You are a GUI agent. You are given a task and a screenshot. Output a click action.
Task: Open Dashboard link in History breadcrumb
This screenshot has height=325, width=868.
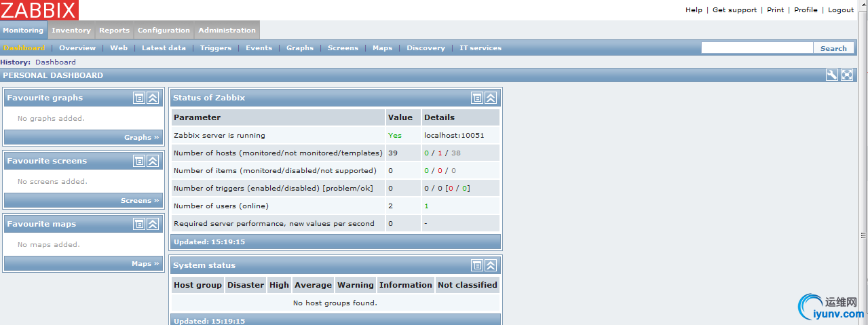56,62
